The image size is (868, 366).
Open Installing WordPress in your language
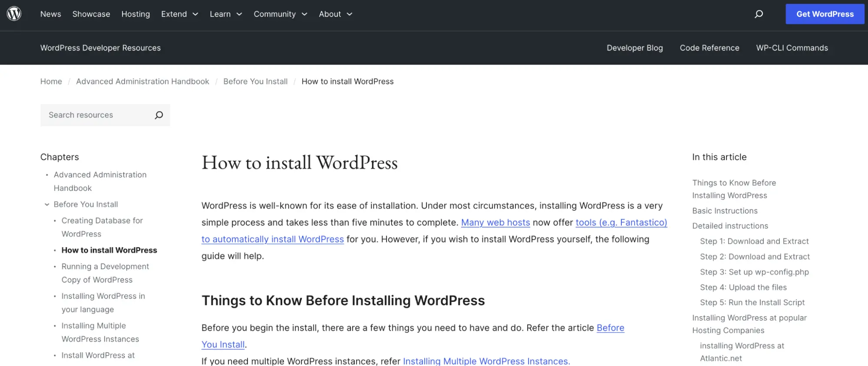coord(103,303)
